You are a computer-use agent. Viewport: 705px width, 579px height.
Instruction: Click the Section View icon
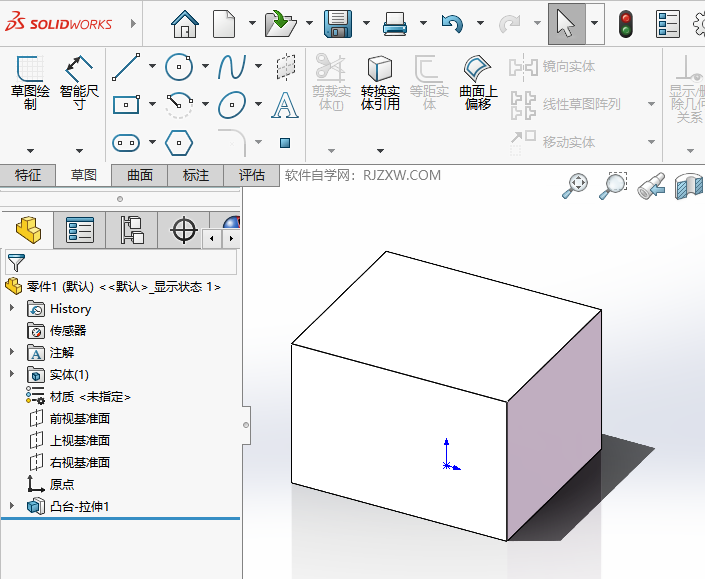click(x=689, y=186)
